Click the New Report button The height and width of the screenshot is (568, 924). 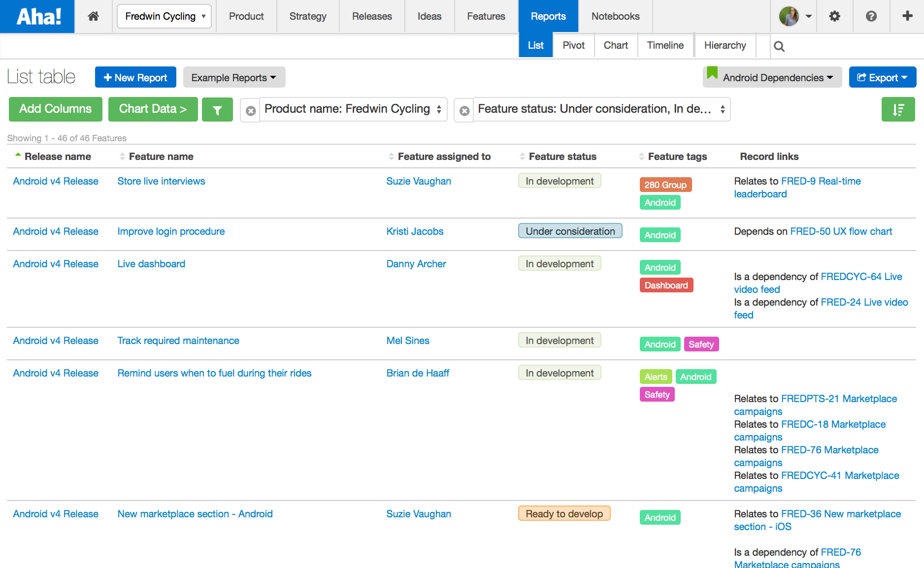tap(135, 77)
